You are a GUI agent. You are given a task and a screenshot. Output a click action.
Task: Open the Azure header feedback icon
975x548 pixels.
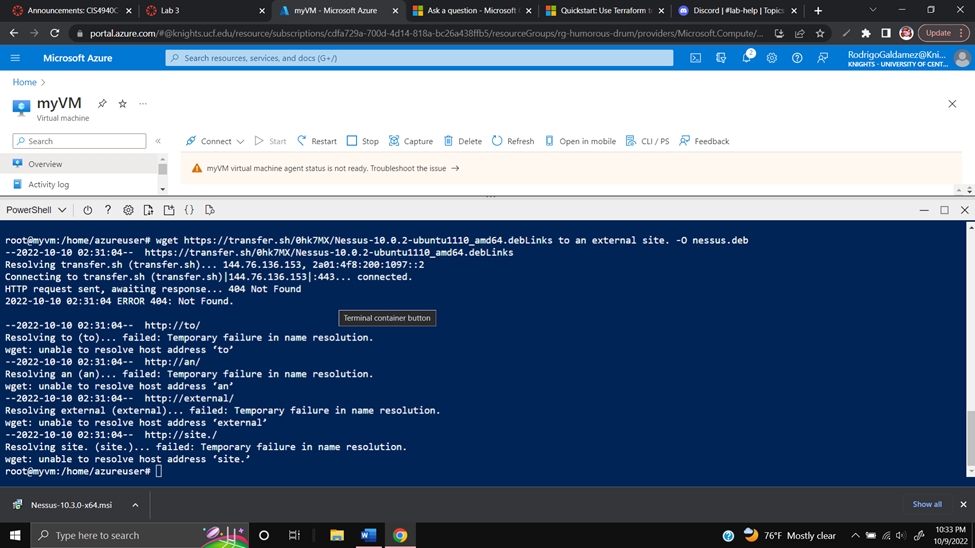pyautogui.click(x=823, y=58)
